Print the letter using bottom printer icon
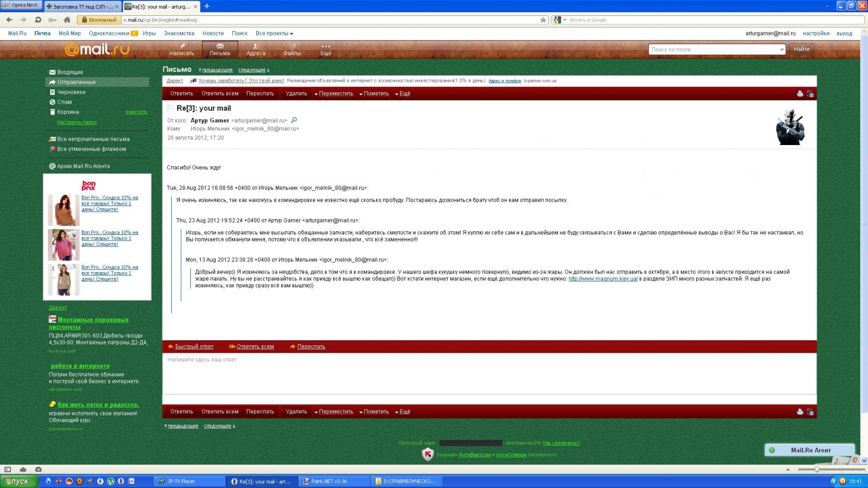Viewport: 868px width, 488px height. (800, 412)
